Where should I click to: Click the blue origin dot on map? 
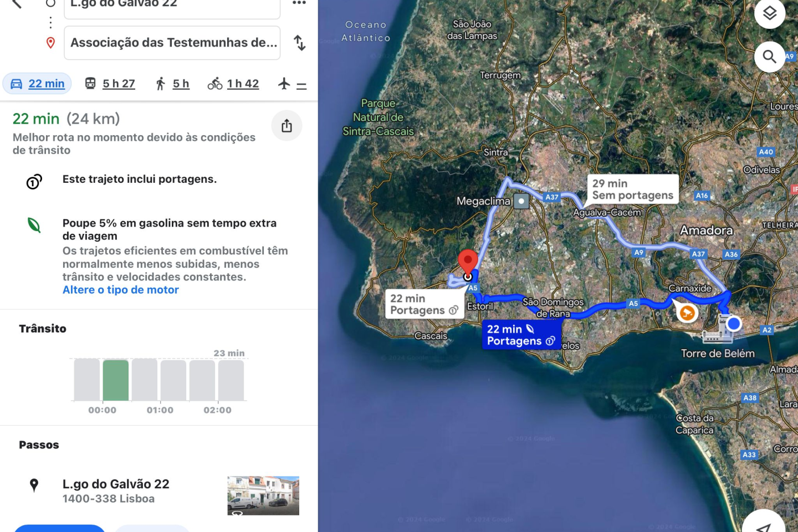[x=734, y=324]
